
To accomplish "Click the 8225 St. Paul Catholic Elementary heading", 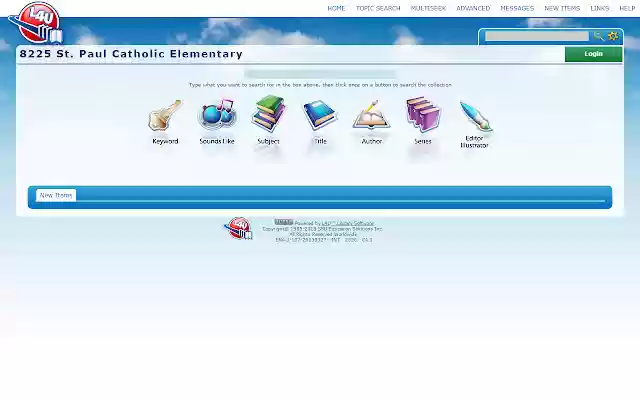I will click(131, 54).
